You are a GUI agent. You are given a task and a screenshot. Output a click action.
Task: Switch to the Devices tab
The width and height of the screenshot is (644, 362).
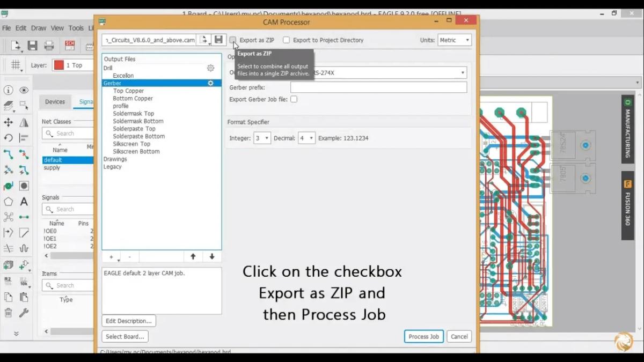coord(55,102)
